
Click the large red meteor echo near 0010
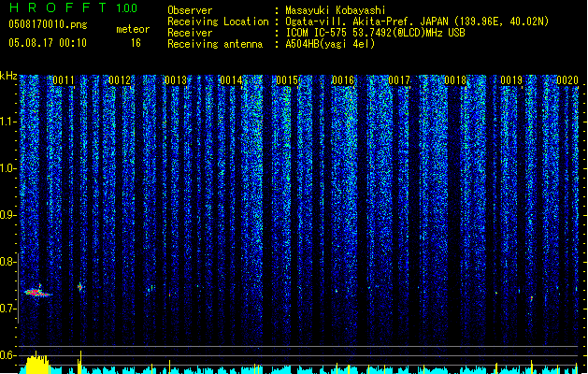pyautogui.click(x=36, y=292)
